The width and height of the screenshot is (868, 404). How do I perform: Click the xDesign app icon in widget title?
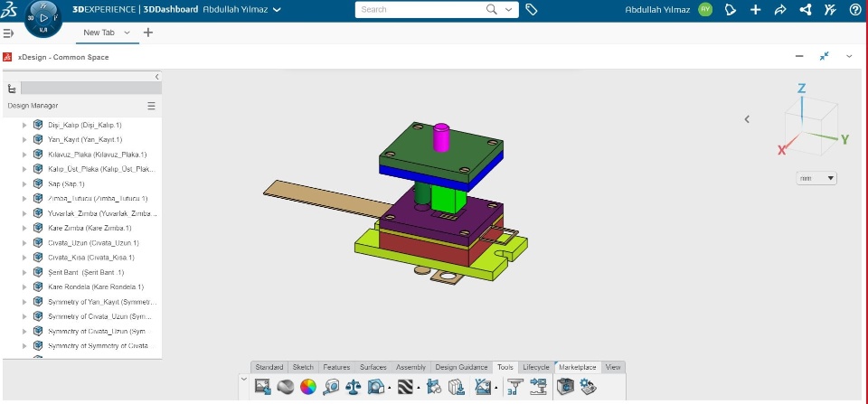coord(7,57)
